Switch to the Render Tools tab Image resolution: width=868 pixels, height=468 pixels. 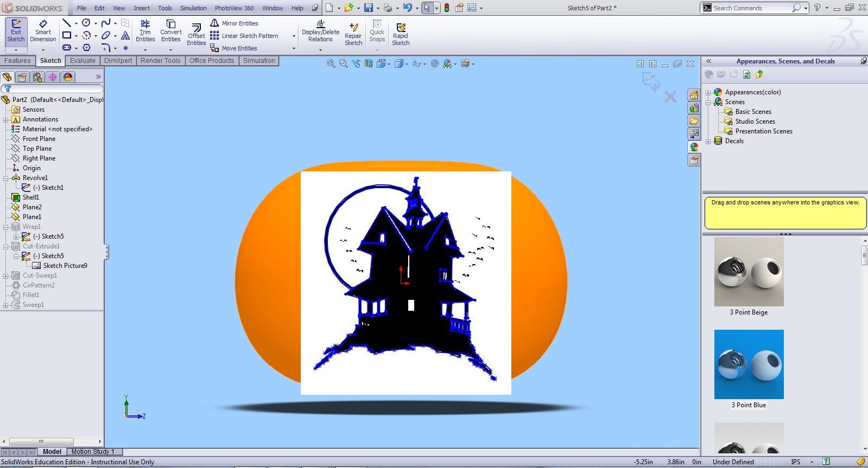point(160,61)
